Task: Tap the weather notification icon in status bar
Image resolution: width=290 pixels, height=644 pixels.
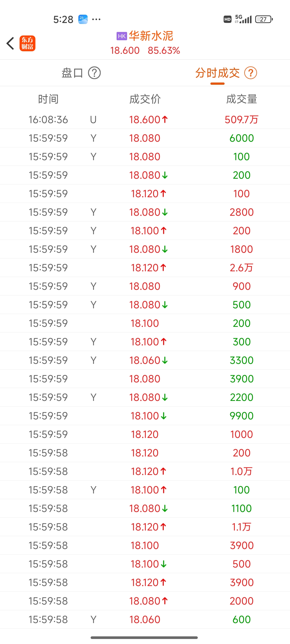Action: [83, 19]
